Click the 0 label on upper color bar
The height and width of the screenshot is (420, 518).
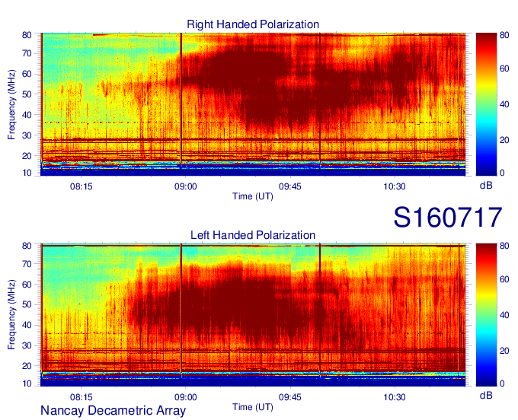502,173
